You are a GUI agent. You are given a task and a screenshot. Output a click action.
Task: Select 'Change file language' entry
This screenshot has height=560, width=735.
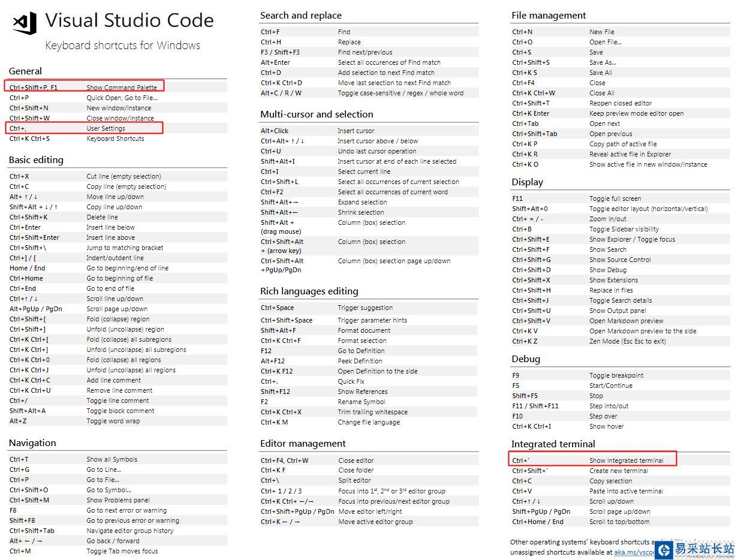click(x=369, y=422)
